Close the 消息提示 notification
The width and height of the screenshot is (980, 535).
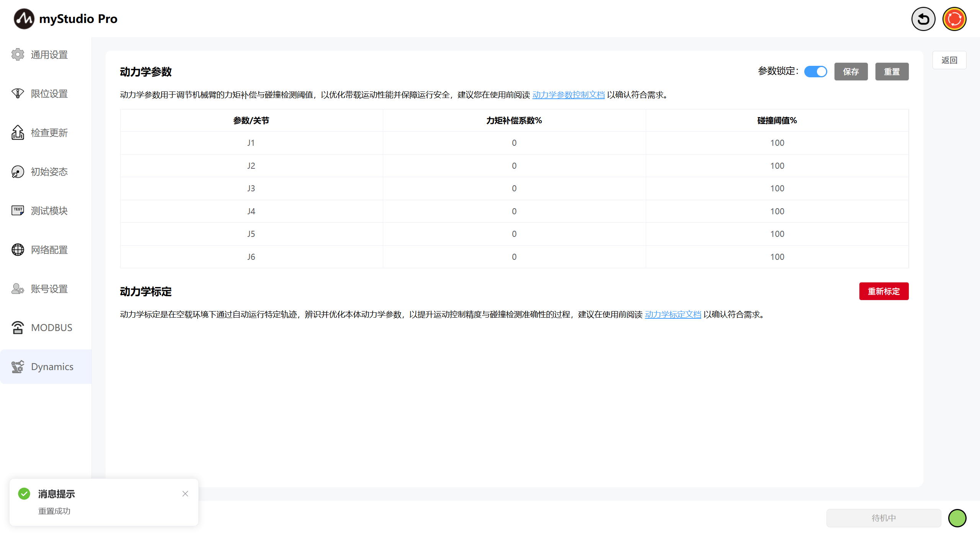click(185, 494)
